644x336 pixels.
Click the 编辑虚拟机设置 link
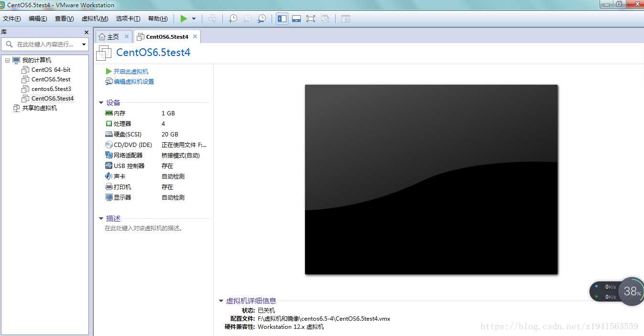[134, 82]
